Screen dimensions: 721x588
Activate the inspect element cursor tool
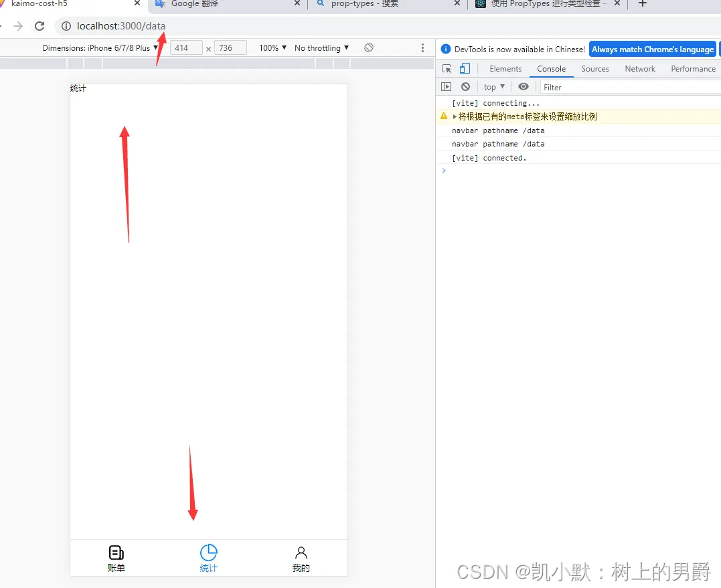tap(446, 68)
